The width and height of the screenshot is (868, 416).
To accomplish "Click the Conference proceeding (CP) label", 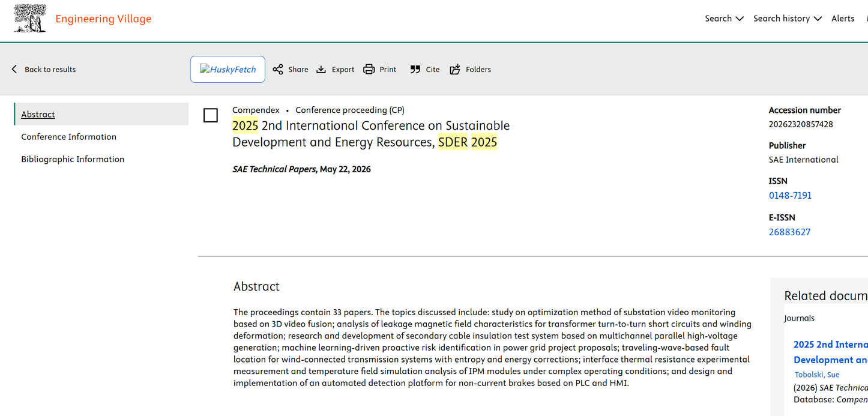I will click(350, 110).
